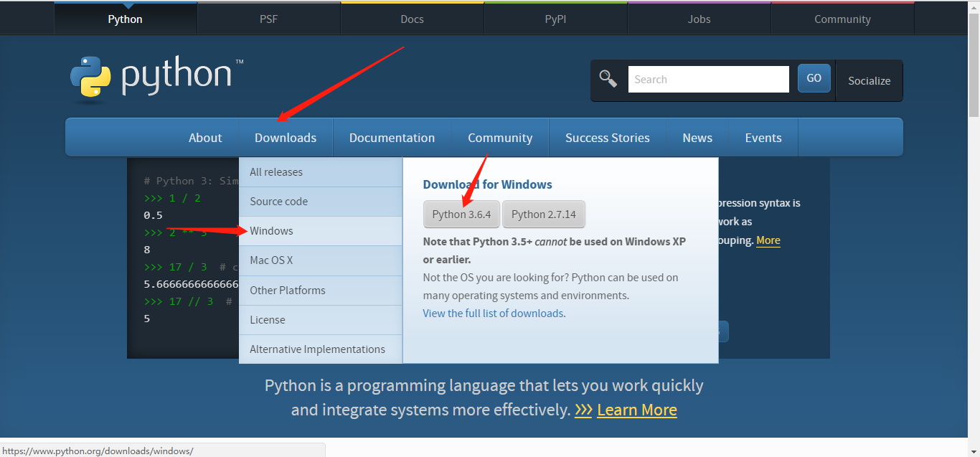Image resolution: width=980 pixels, height=457 pixels.
Task: Click the vertical page scrollbar thumb
Action: point(974,65)
